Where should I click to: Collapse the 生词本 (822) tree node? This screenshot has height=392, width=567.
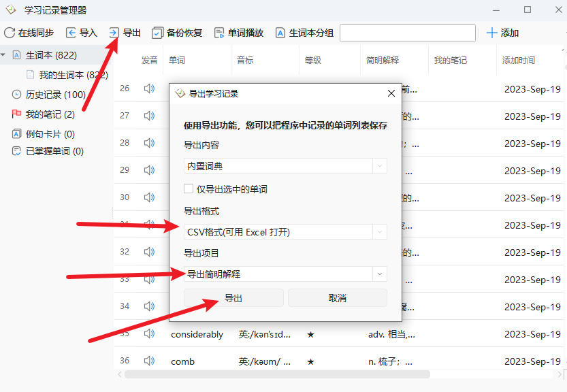click(4, 54)
